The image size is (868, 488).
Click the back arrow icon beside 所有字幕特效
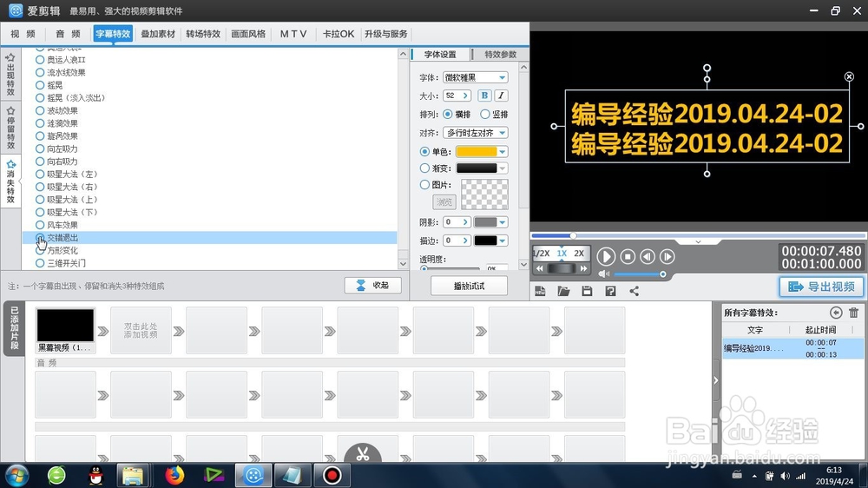click(836, 313)
